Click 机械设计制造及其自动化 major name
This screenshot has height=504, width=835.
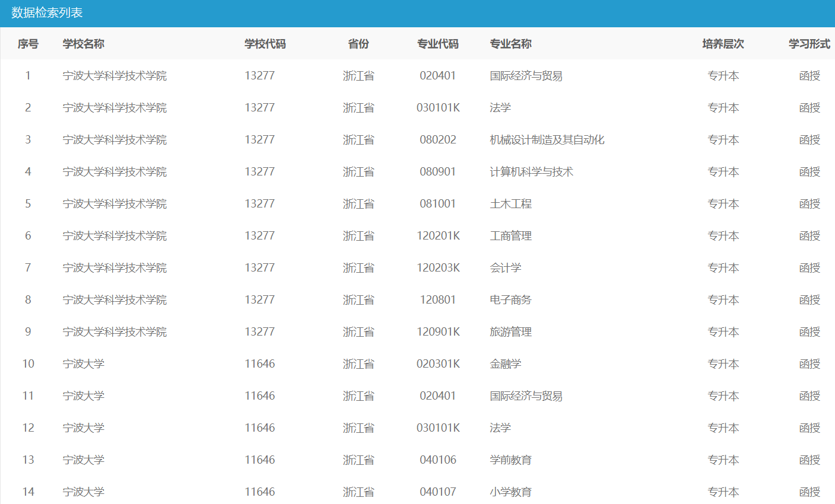[547, 140]
